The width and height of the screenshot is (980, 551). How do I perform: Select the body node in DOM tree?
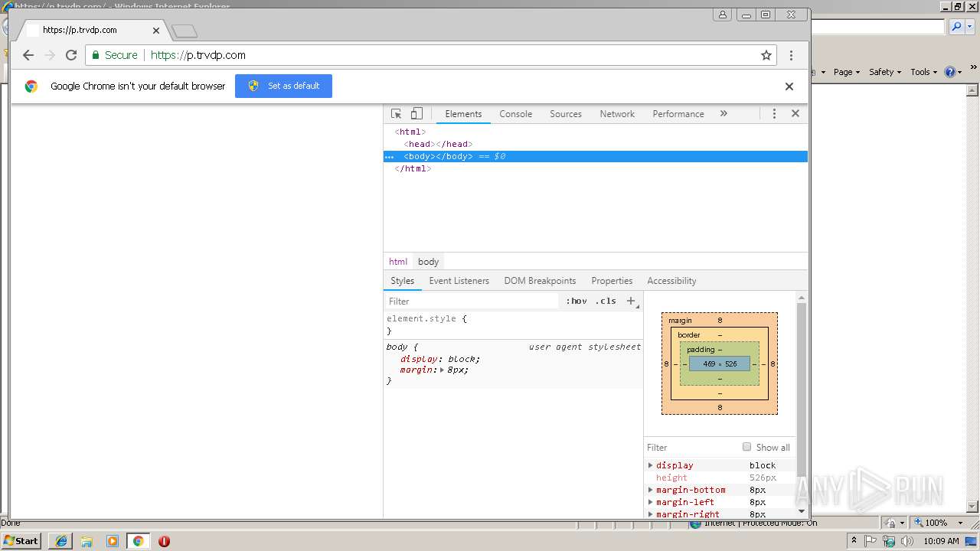click(x=596, y=156)
